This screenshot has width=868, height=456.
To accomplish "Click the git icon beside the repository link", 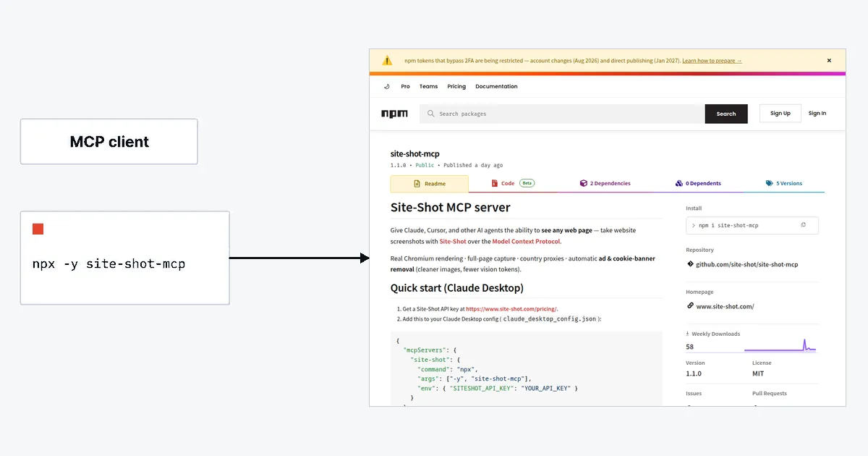I will click(690, 264).
